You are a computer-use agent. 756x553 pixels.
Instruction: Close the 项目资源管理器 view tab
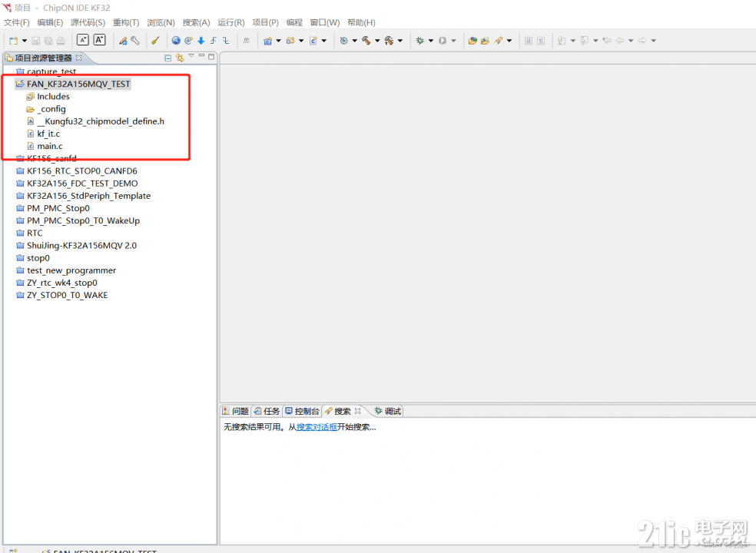point(78,58)
